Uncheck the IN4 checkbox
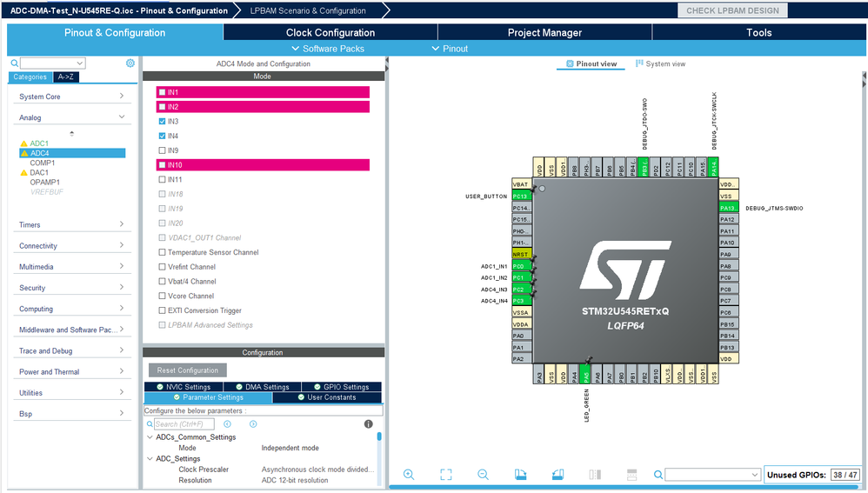Image resolution: width=868 pixels, height=493 pixels. [162, 136]
